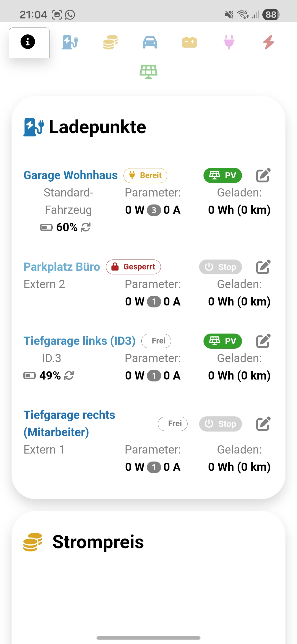Viewport: 297px width, 644px height.
Task: Open the charge points station tab icon
Action: pos(70,42)
